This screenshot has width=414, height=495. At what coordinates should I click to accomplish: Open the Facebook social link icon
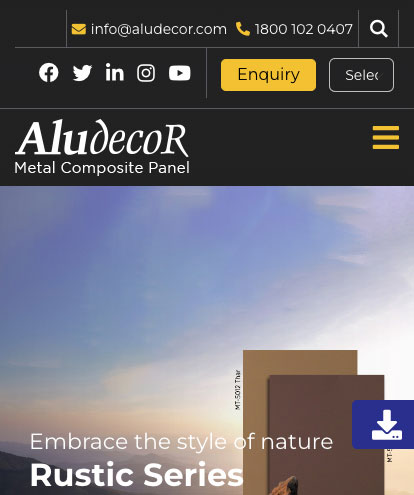pyautogui.click(x=49, y=73)
